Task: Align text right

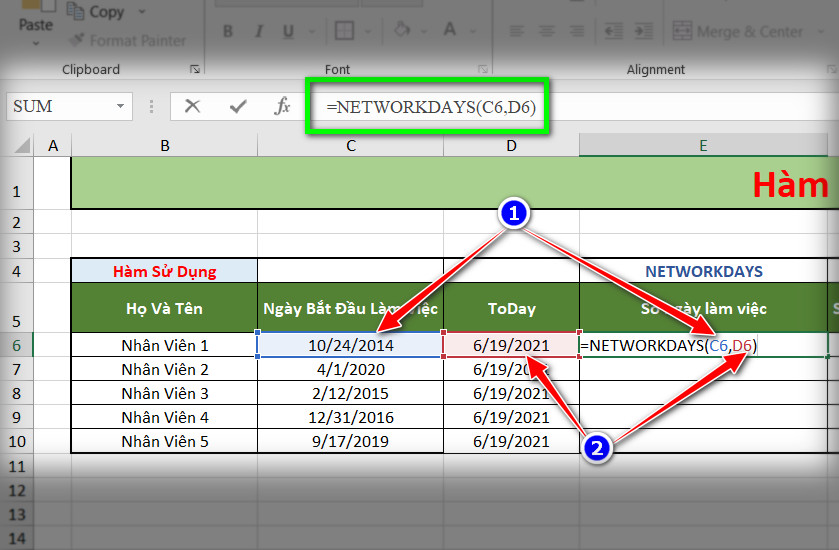Action: tap(577, 32)
